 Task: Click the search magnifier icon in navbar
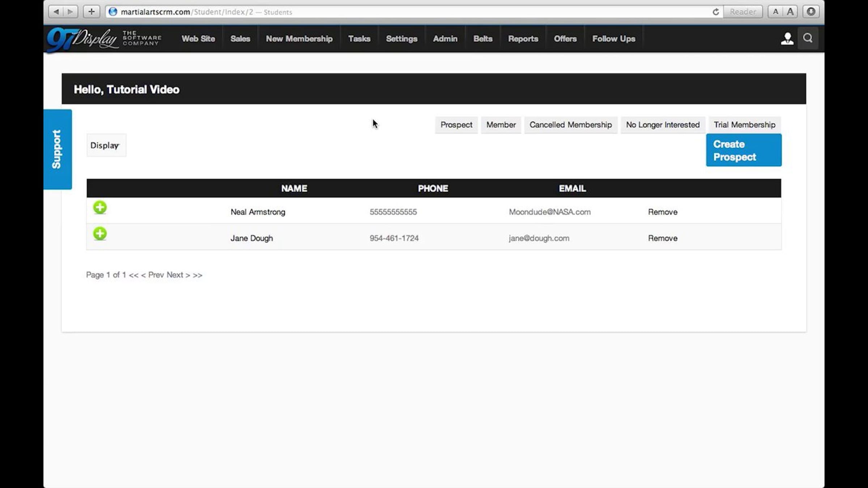pyautogui.click(x=808, y=38)
